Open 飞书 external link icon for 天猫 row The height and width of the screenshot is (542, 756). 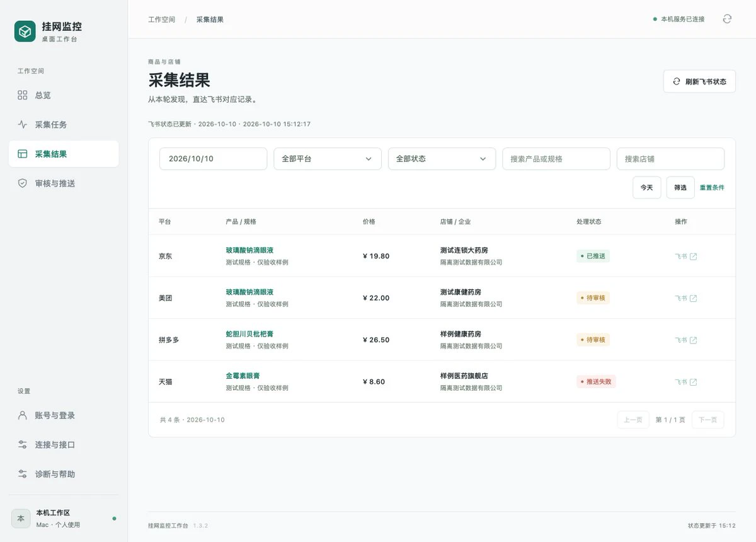(693, 382)
